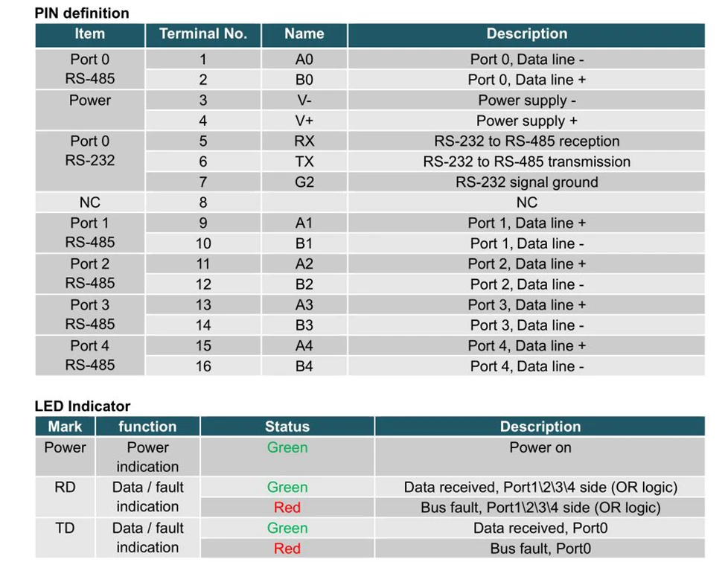Image resolution: width=728 pixels, height=565 pixels.
Task: Select the V+ power supply row
Action: (x=425, y=121)
